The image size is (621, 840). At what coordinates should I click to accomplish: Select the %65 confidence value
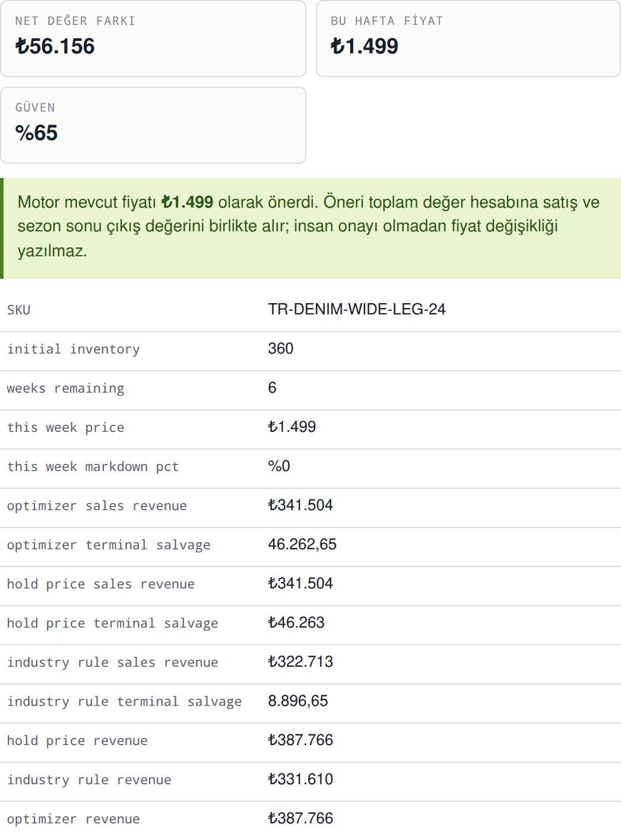pyautogui.click(x=36, y=133)
